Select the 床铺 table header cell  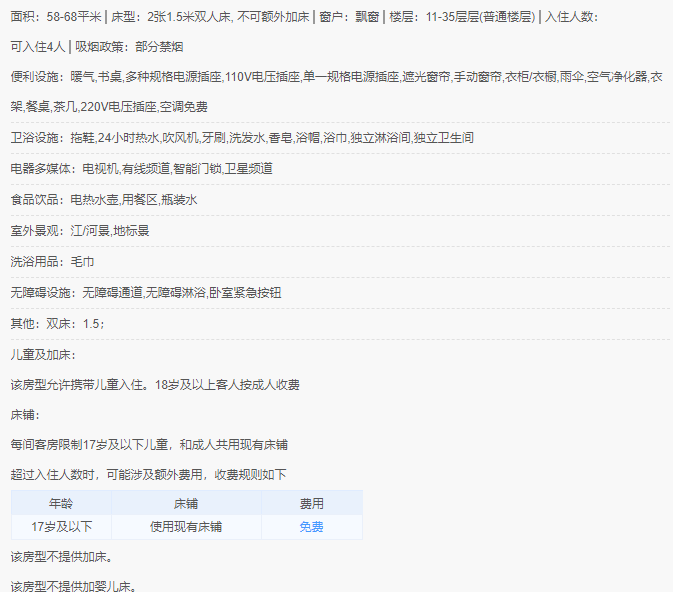186,503
